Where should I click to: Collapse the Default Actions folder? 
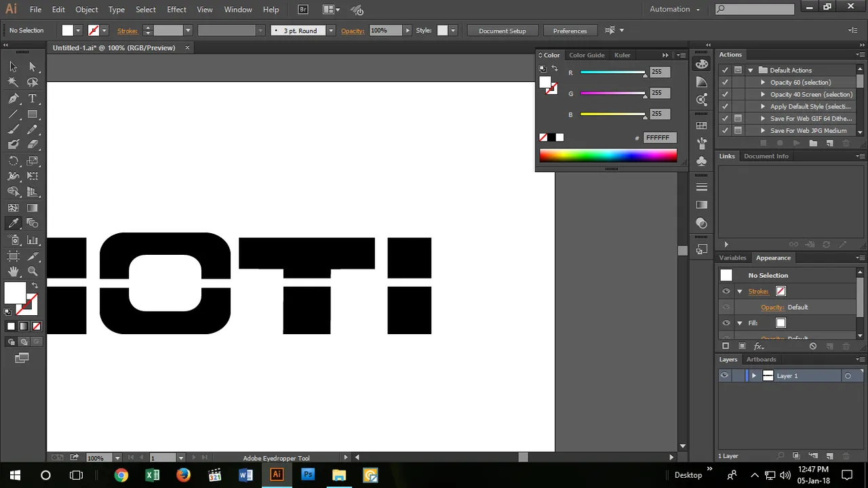[750, 70]
